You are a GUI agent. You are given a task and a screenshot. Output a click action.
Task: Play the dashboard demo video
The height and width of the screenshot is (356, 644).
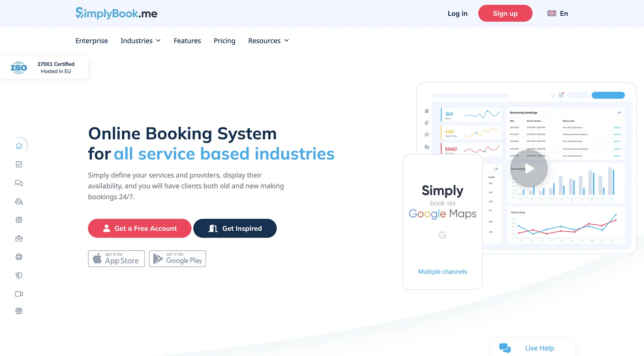pyautogui.click(x=529, y=169)
